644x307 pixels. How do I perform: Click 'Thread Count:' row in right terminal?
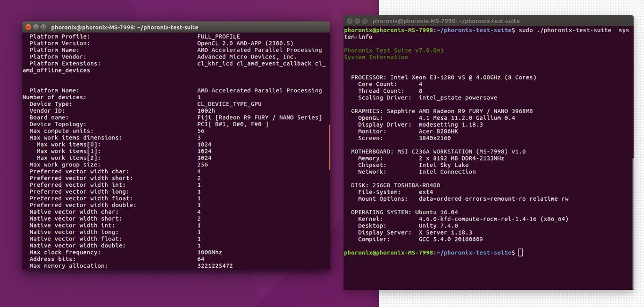tap(390, 91)
